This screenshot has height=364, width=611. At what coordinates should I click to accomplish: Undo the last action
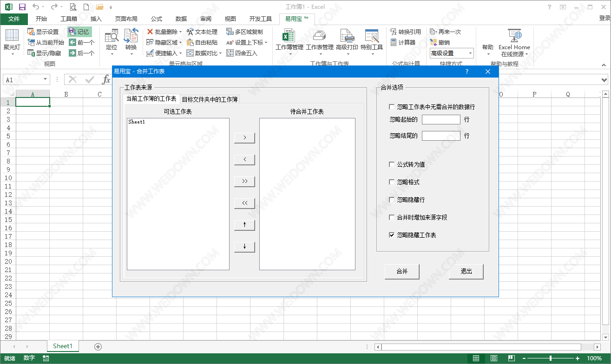pos(36,7)
